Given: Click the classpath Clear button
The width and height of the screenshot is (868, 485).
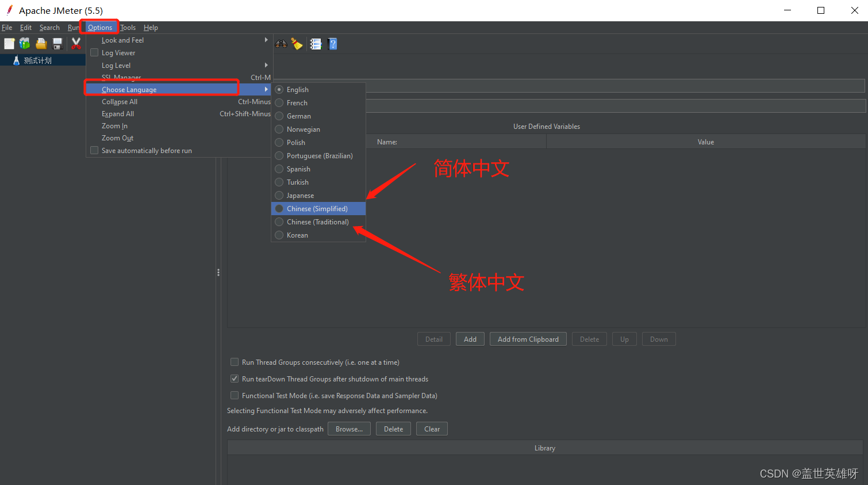Looking at the screenshot, I should [432, 429].
